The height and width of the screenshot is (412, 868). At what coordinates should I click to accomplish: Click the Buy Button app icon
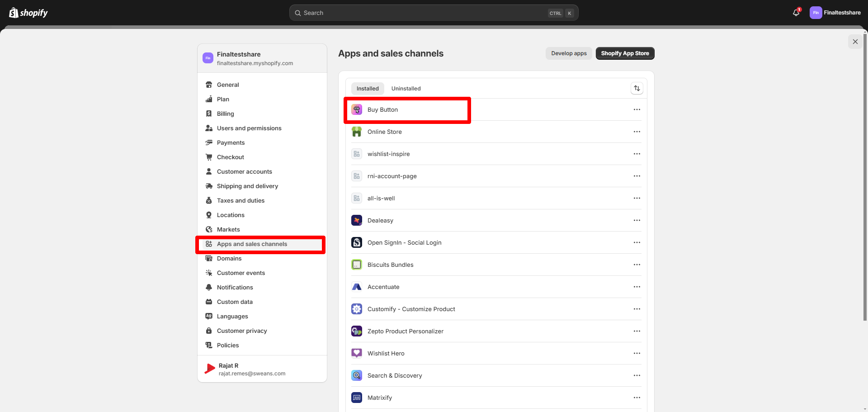357,109
